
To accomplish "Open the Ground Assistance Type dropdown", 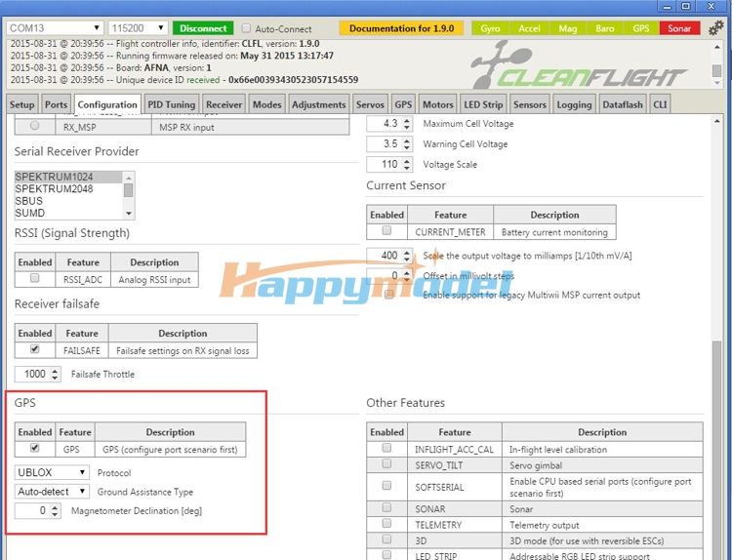I will click(52, 492).
